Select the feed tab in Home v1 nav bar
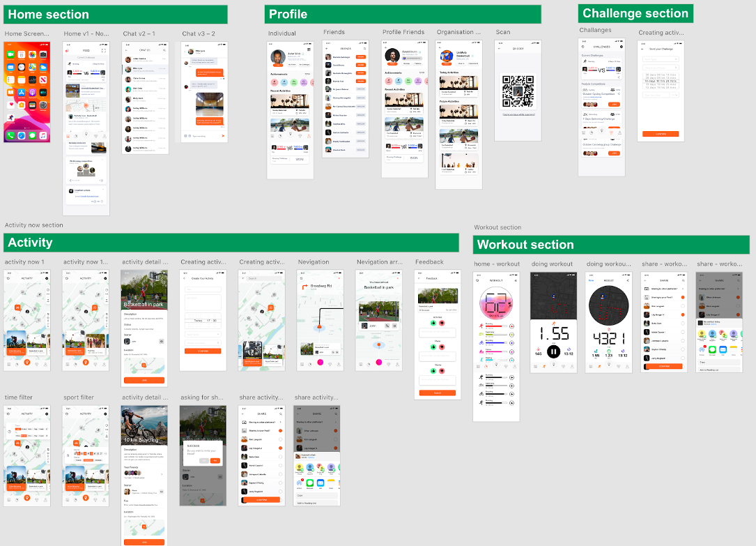 (68, 136)
